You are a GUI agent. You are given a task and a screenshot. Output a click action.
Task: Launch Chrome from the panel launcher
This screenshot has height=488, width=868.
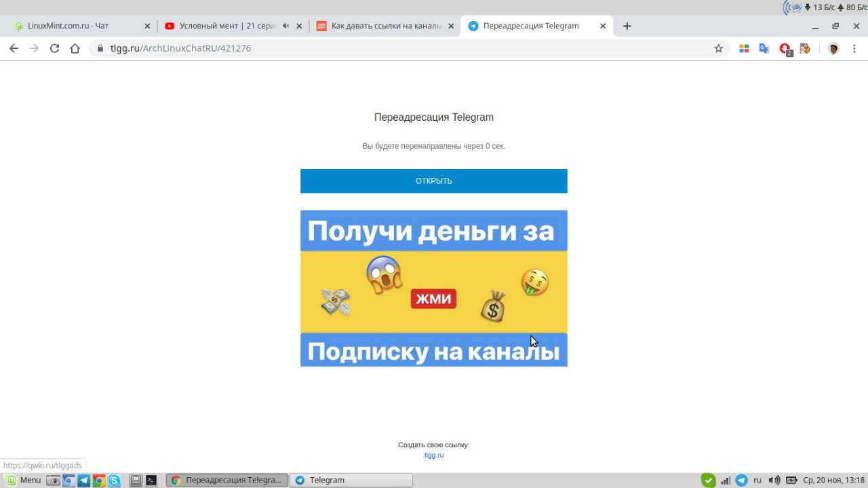(x=99, y=481)
